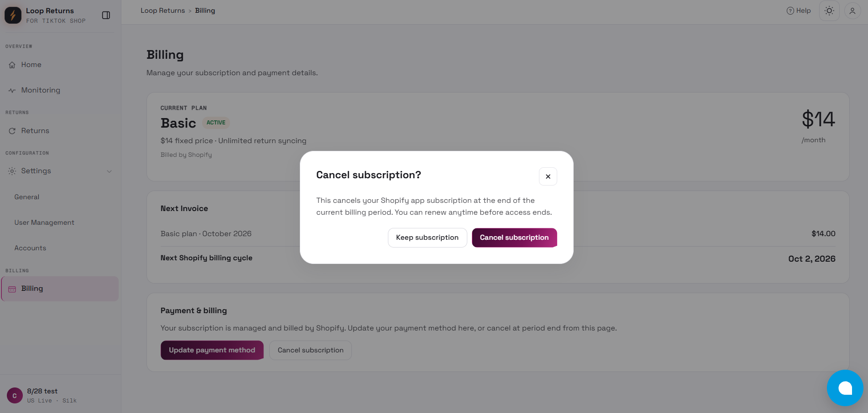Viewport: 868px width, 413px height.
Task: Click the Home house icon
Action: pos(12,65)
